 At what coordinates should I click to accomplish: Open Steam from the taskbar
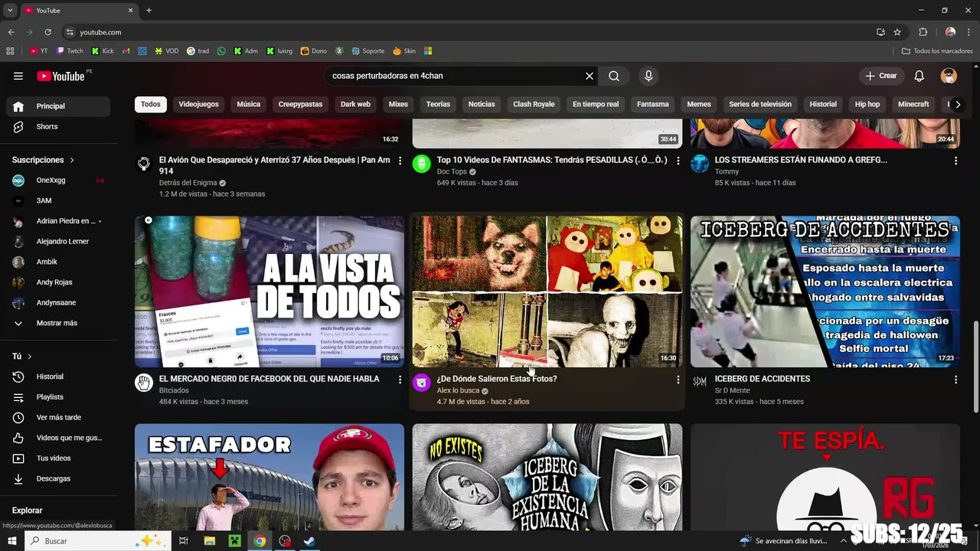point(309,541)
